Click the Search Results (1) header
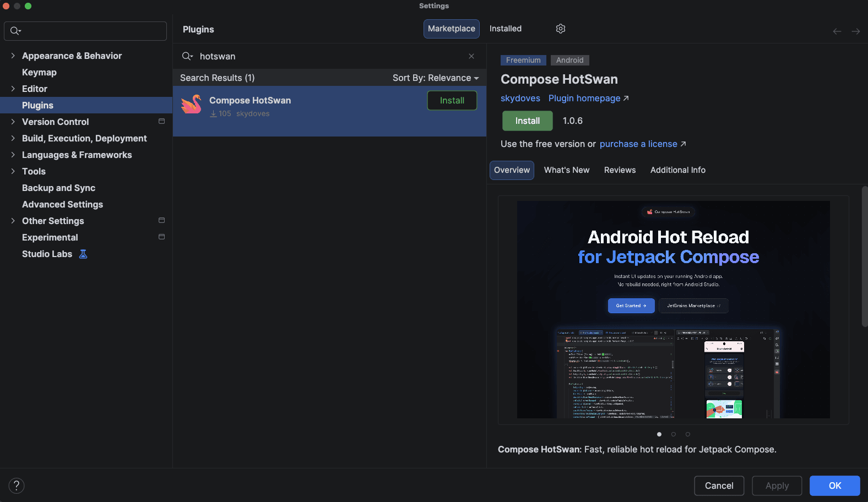Viewport: 868px width, 502px height. click(x=218, y=78)
